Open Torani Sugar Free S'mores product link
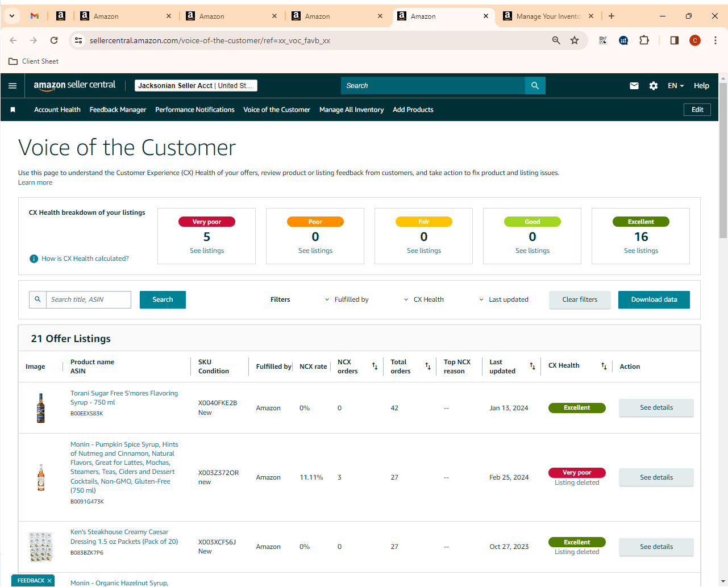 click(x=124, y=398)
